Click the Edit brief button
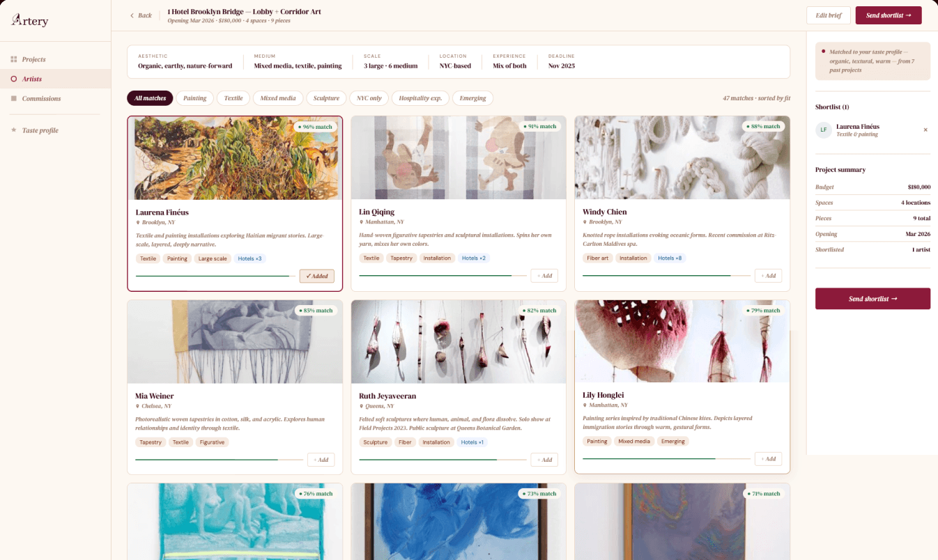Screen dimensions: 938x560 click(829, 15)
